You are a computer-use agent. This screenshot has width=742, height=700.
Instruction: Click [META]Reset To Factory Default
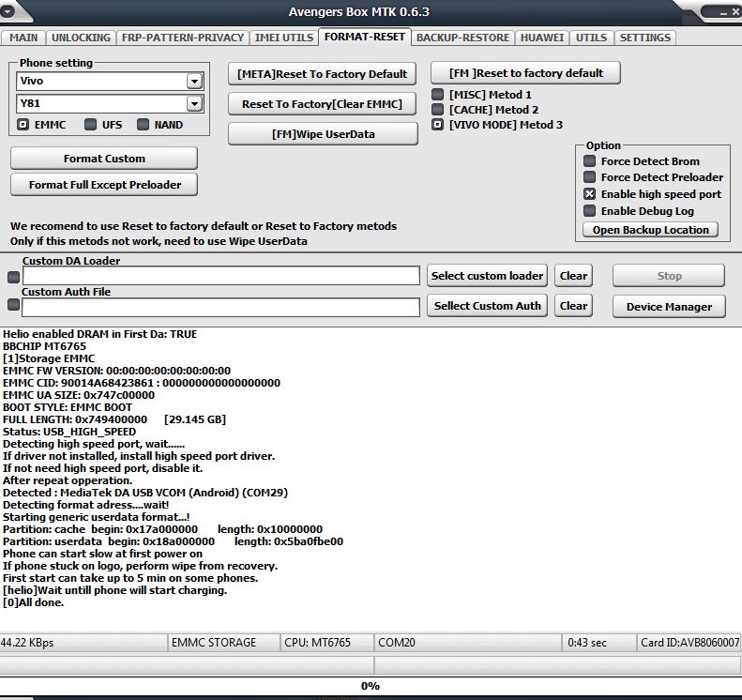pyautogui.click(x=323, y=74)
